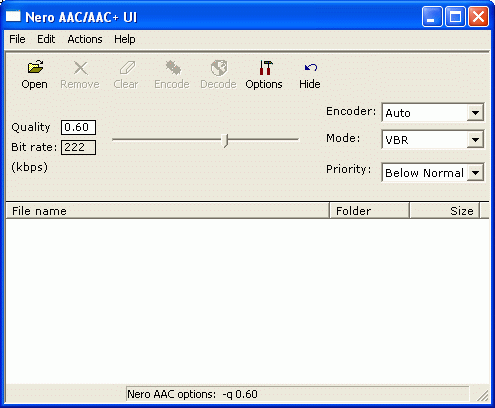Close the Nero AAC window
The height and width of the screenshot is (408, 495).
478,16
